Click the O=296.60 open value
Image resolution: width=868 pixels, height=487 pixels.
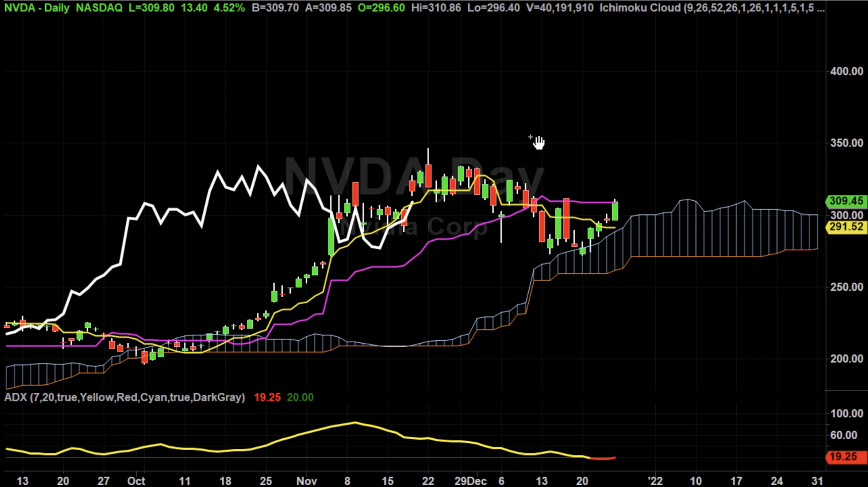[381, 8]
